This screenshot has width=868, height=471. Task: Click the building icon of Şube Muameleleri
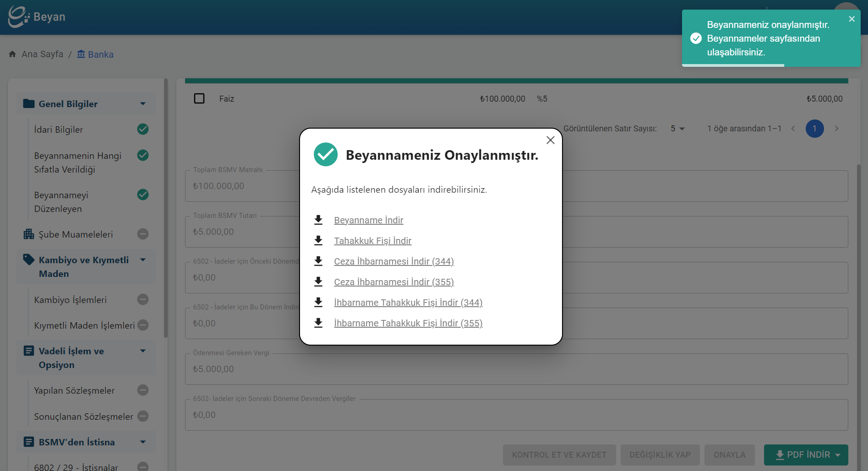click(29, 234)
